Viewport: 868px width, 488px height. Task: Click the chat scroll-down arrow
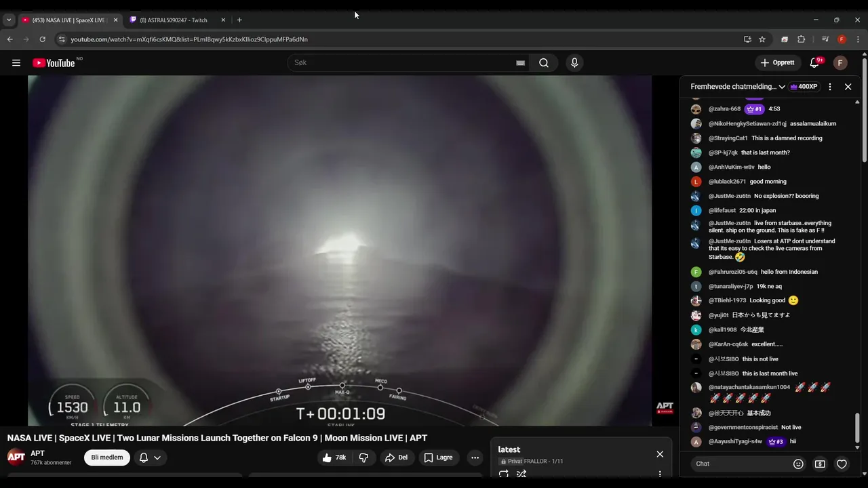tap(857, 447)
